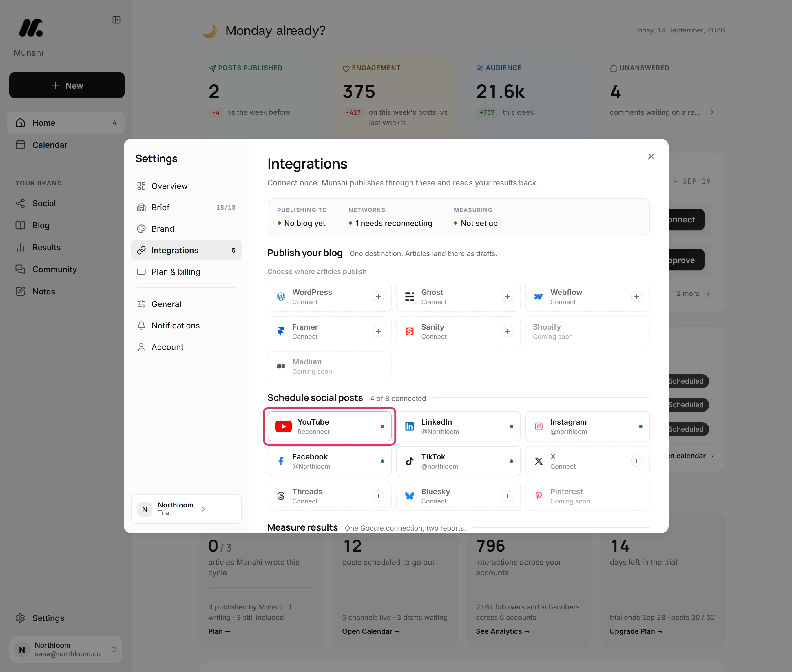Open Notes in sidebar
The width and height of the screenshot is (792, 672).
[x=65, y=291]
